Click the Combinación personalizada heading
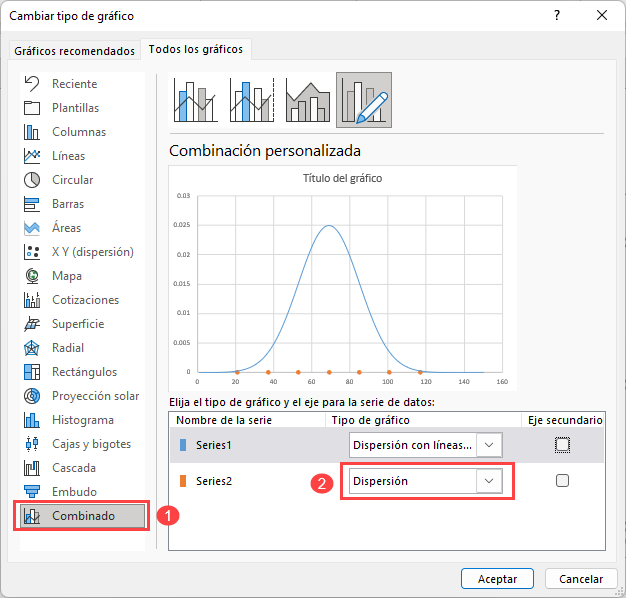Image resolution: width=626 pixels, height=598 pixels. [x=265, y=151]
